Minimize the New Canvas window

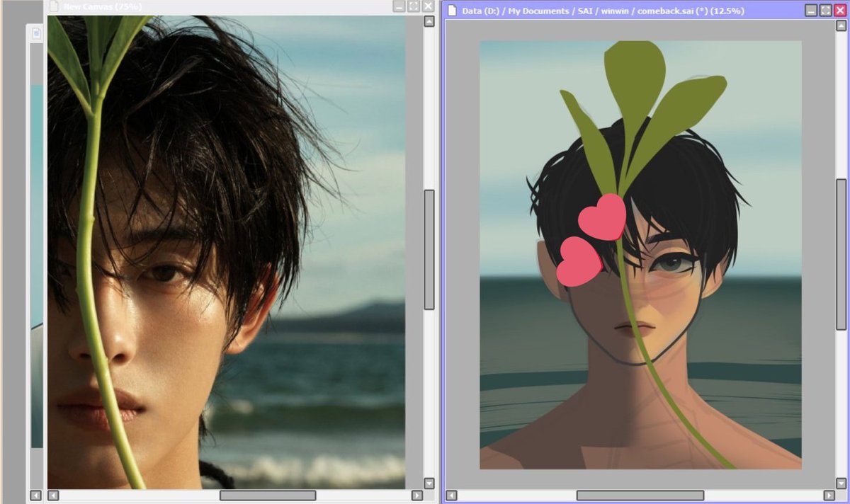(398, 6)
